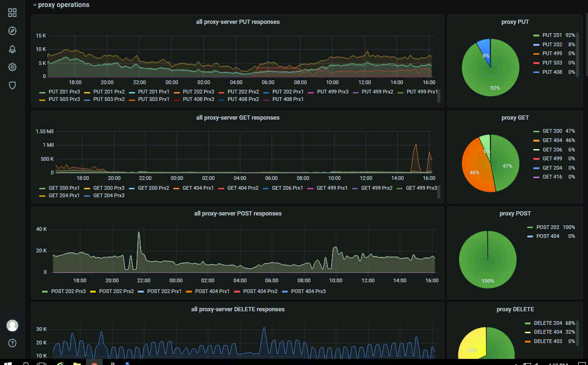Open the Help question mark icon
This screenshot has height=365, width=588.
[13, 343]
